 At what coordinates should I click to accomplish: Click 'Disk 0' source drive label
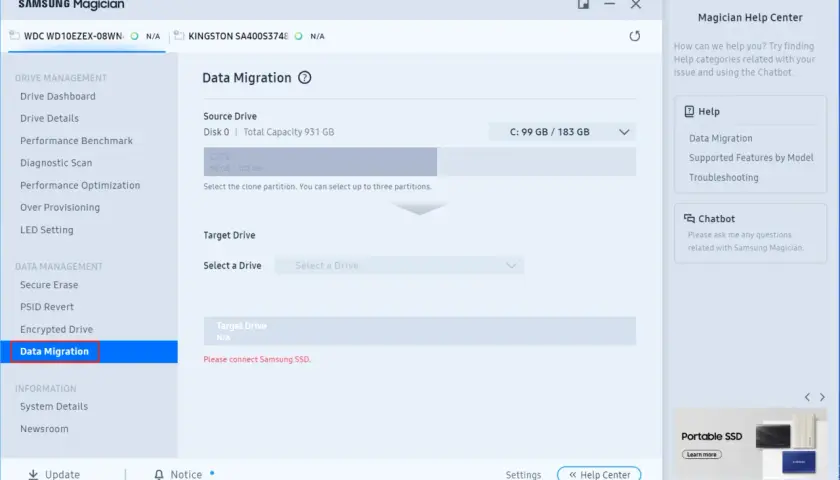(x=216, y=132)
